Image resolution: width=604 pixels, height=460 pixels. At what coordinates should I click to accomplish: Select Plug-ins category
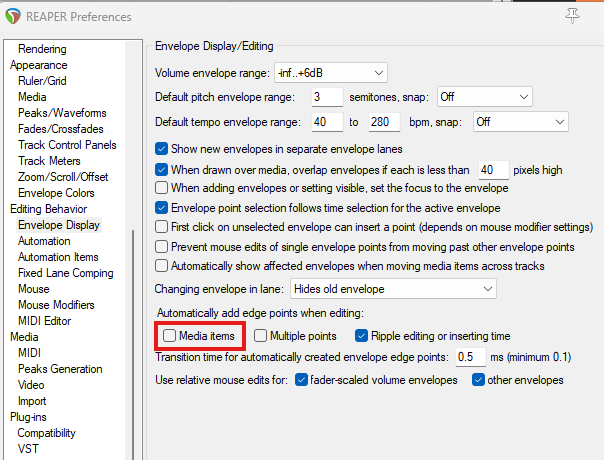pos(29,417)
